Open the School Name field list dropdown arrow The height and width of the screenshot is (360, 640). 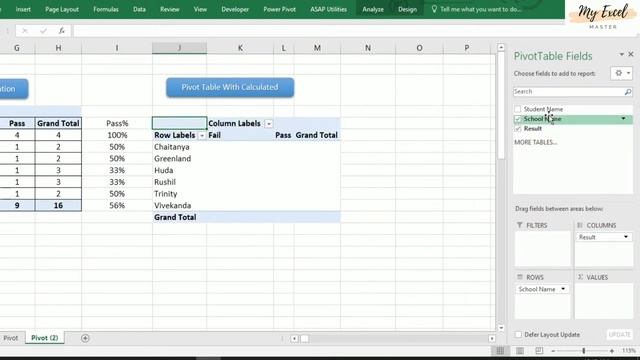(623, 119)
